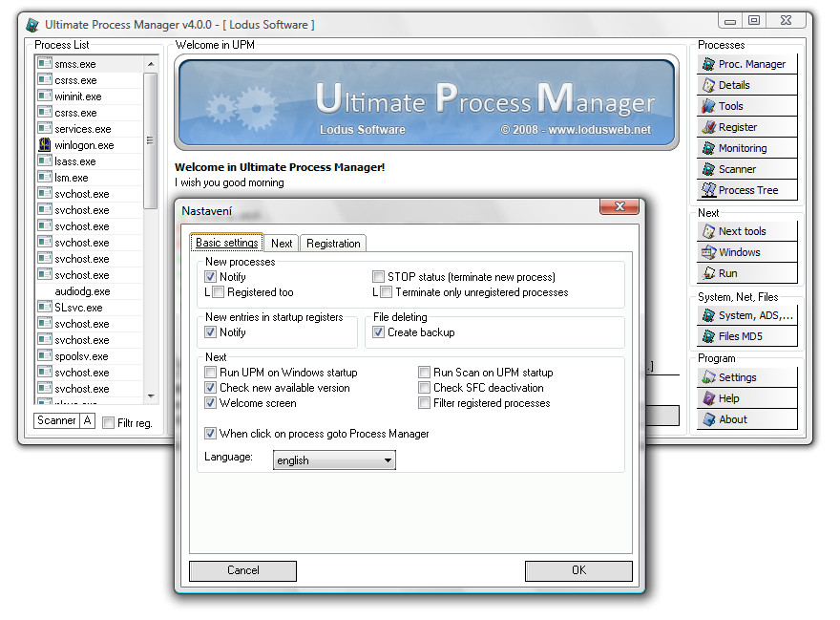Click process list scroll up arrow

pos(151,64)
